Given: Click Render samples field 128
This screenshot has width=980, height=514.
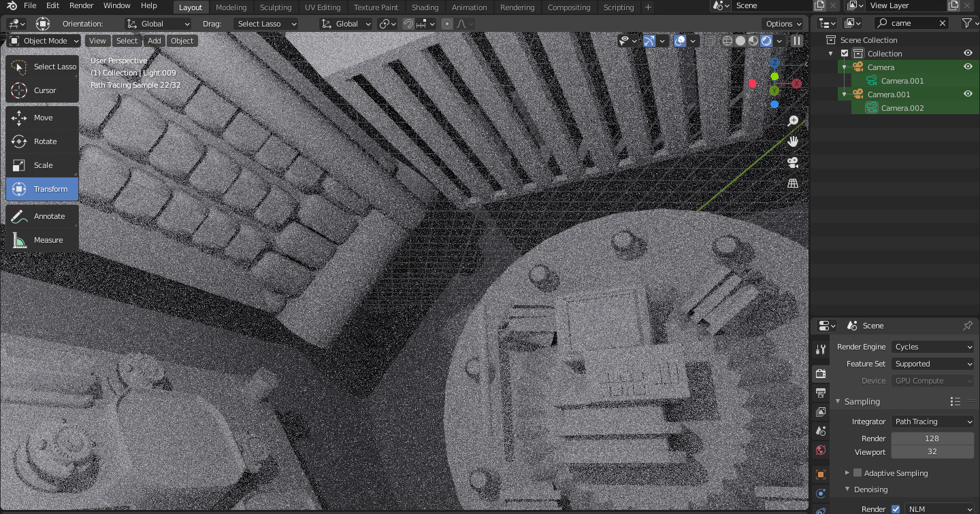Looking at the screenshot, I should 933,439.
